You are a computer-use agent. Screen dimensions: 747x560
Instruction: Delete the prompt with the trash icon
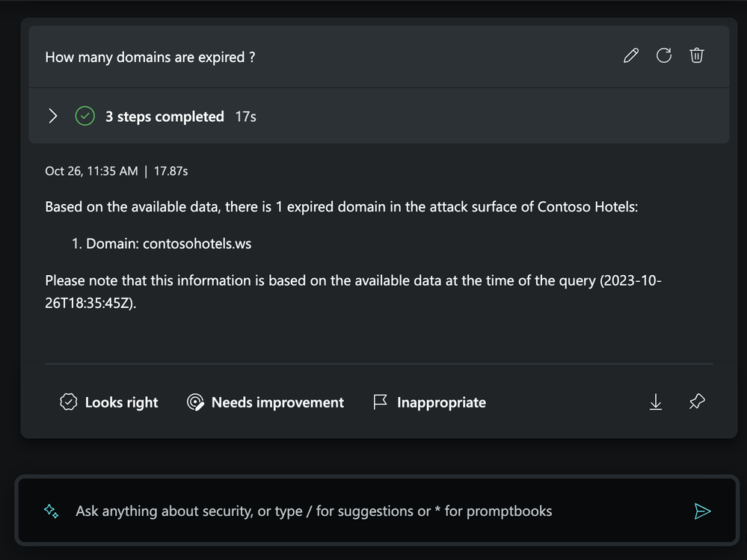pos(696,56)
